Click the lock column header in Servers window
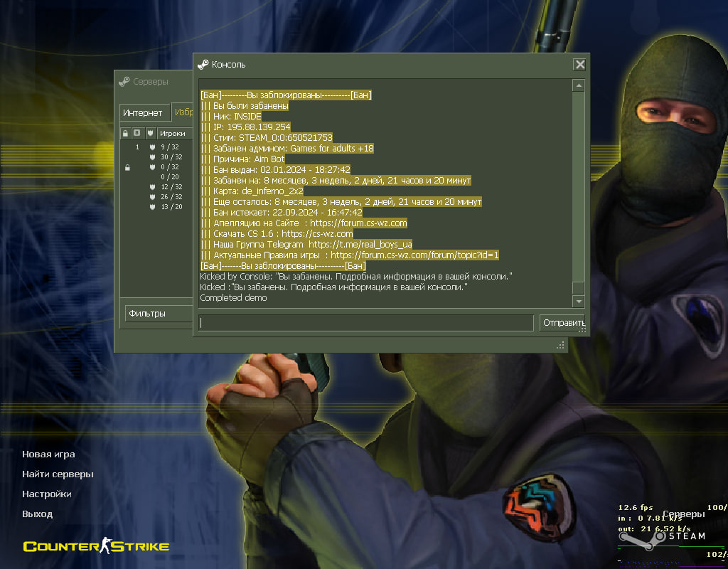 click(x=125, y=133)
